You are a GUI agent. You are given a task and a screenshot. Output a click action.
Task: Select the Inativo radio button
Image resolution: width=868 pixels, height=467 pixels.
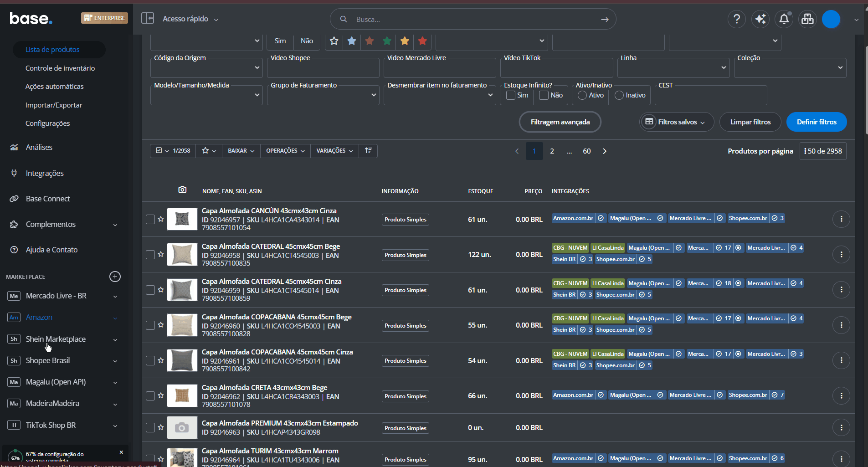coord(619,95)
